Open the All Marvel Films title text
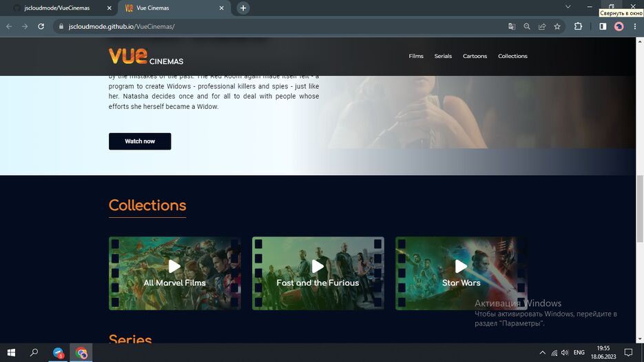This screenshot has height=362, width=644. [x=174, y=283]
